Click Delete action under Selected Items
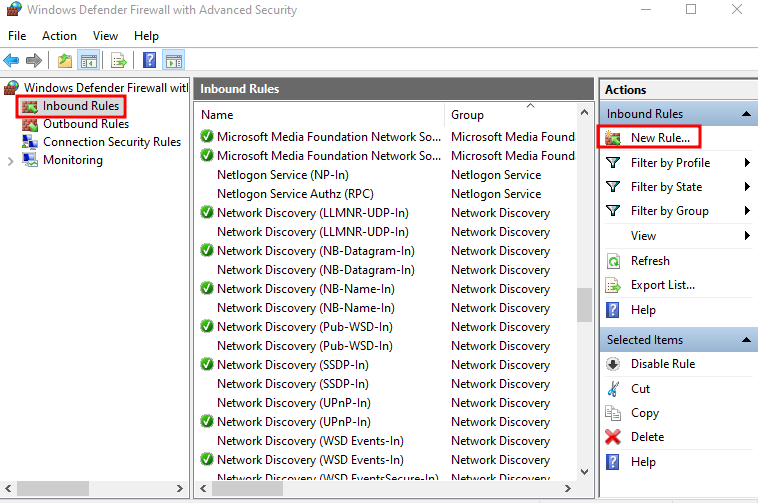Viewport: 758px width, 503px height. coord(647,437)
